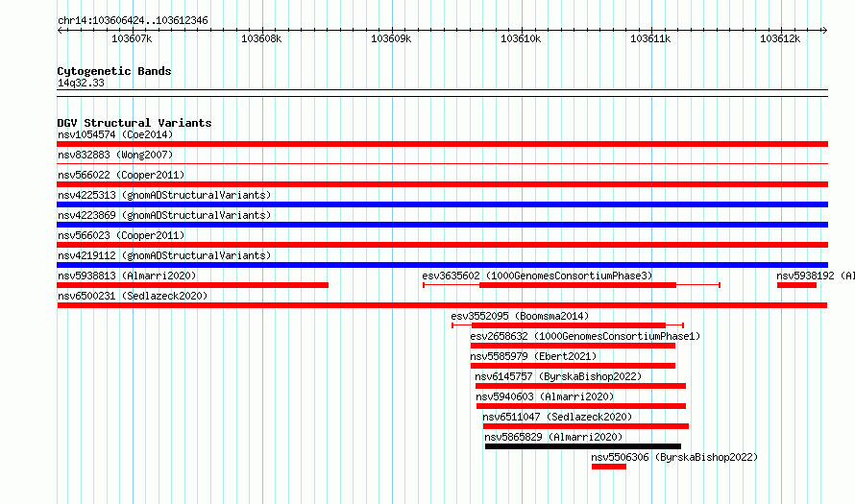This screenshot has height=504, width=855.
Task: Open the esv2658632 1000Genomes Phase1 variant bar
Action: [x=573, y=346]
